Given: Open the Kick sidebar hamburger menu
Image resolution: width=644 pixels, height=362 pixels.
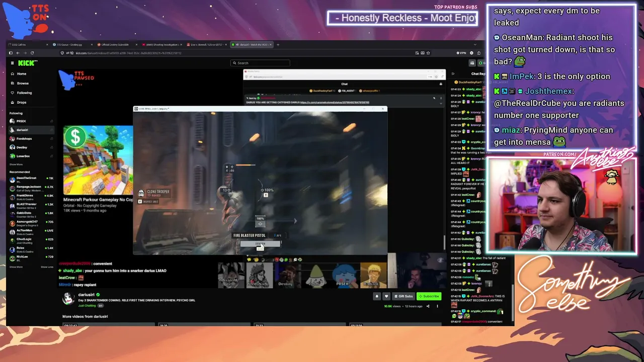Looking at the screenshot, I should click(x=12, y=63).
